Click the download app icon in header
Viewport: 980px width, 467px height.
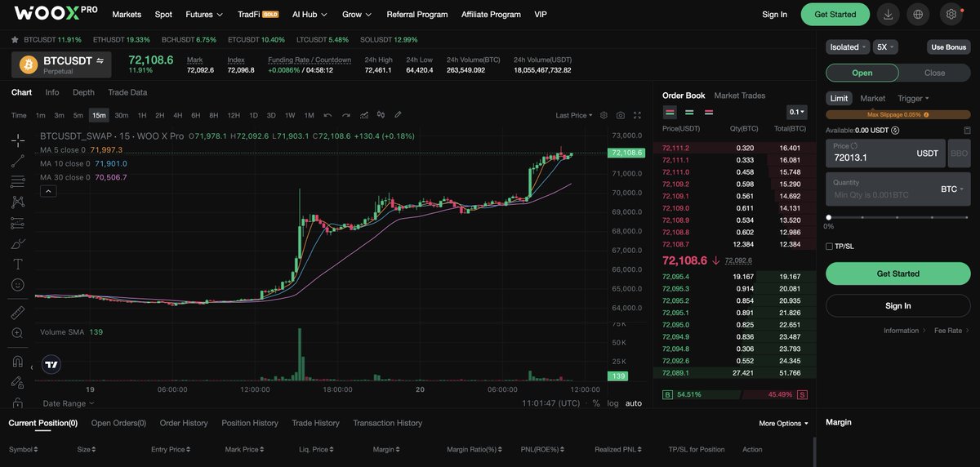888,14
